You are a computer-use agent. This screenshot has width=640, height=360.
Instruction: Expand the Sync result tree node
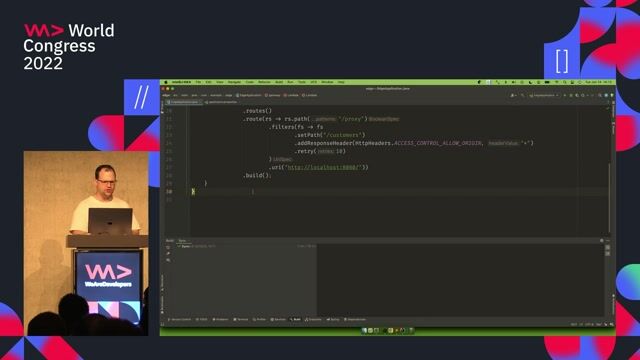179,247
